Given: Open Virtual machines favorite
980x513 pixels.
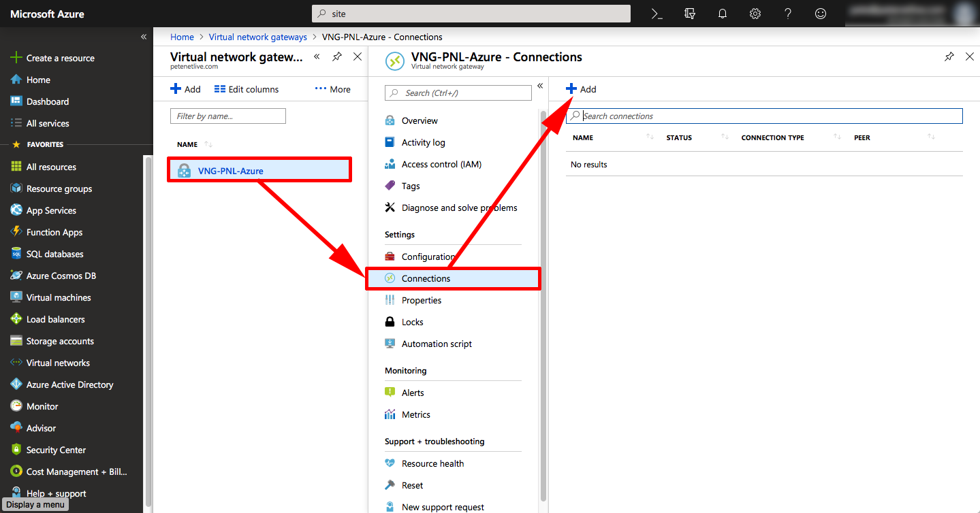Looking at the screenshot, I should click(x=50, y=297).
